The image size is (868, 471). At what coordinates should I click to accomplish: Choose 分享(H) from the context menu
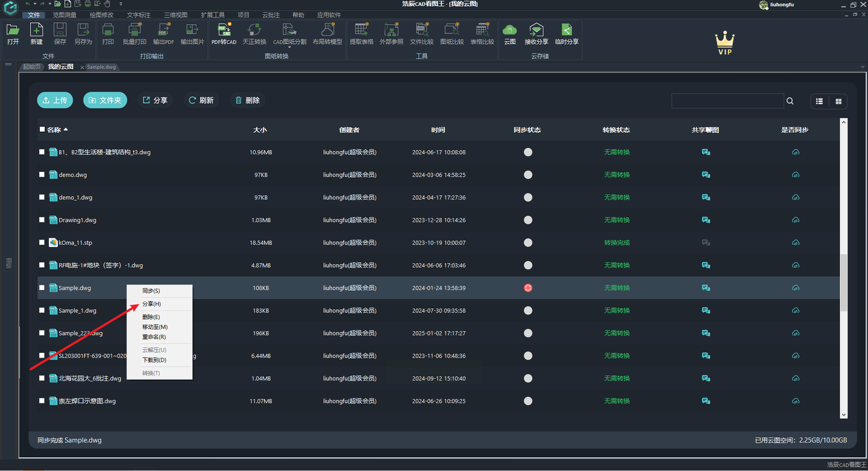pos(151,304)
